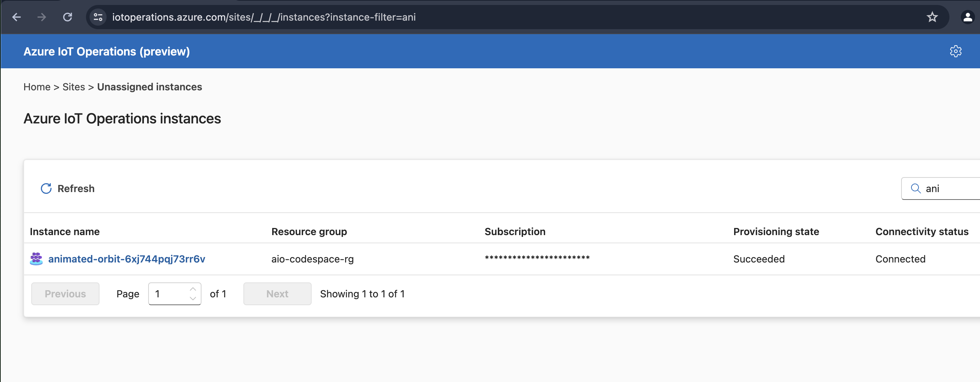
Task: Click the browser forward arrow
Action: pos(42,17)
